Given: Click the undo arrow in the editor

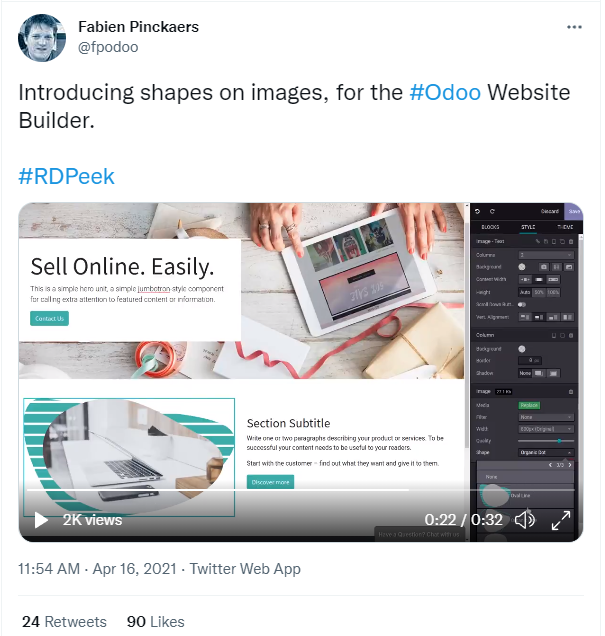Looking at the screenshot, I should pos(477,211).
